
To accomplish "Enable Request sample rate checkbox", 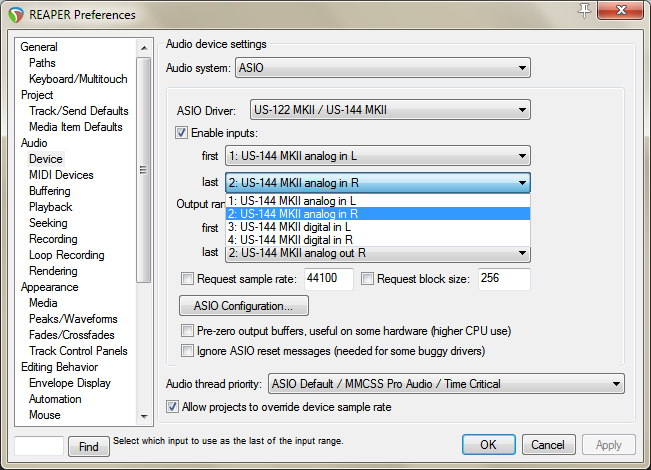I will (x=187, y=279).
